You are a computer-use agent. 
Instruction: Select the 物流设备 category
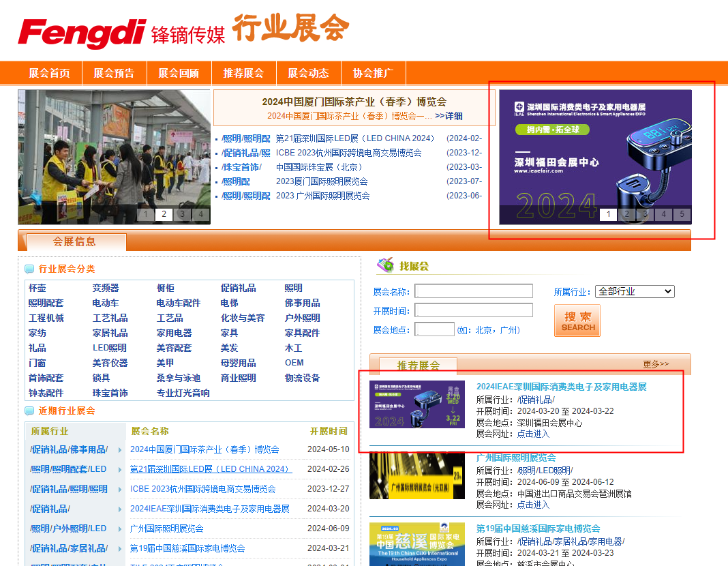tap(302, 378)
